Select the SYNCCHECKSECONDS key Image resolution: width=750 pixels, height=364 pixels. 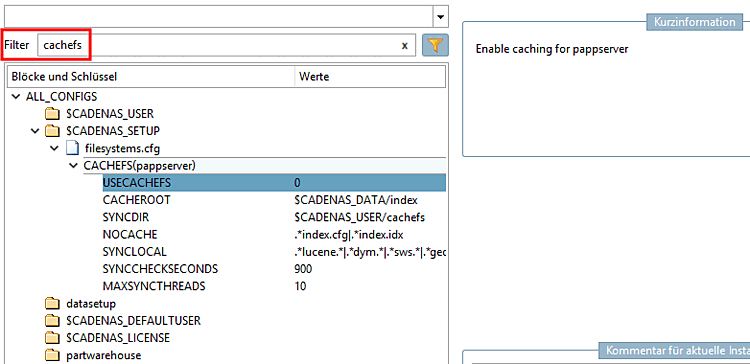tap(160, 269)
